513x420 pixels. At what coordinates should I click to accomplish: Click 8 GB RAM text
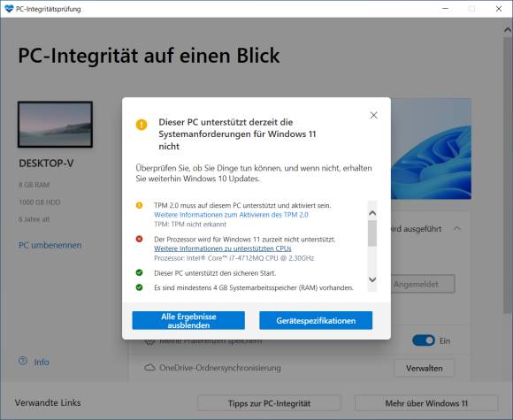(34, 185)
